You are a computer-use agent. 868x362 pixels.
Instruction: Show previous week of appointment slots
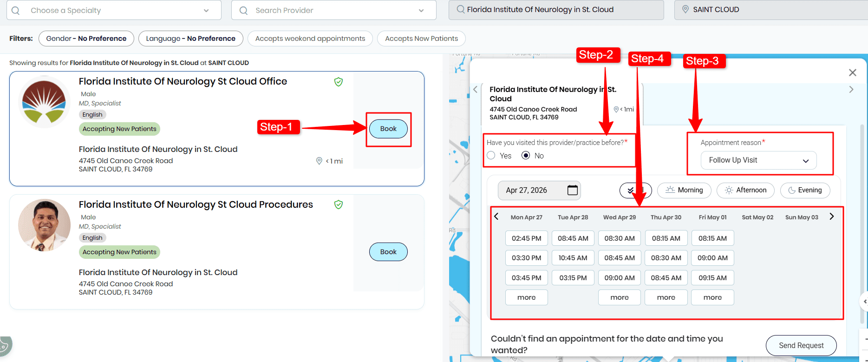[496, 217]
